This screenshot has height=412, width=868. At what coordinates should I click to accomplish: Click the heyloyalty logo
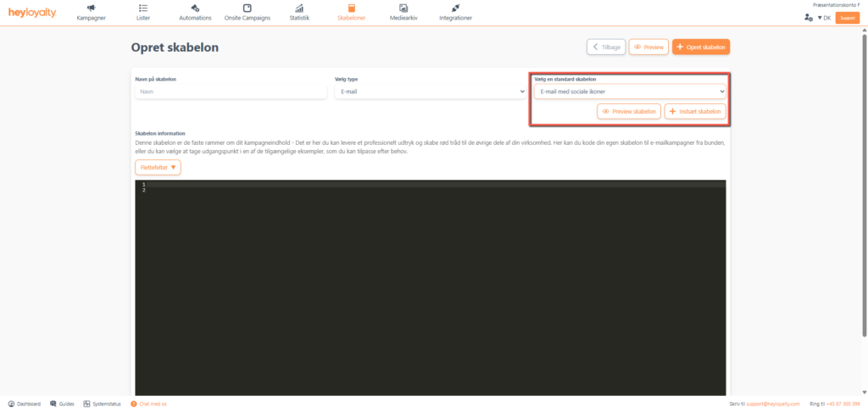pyautogui.click(x=32, y=13)
